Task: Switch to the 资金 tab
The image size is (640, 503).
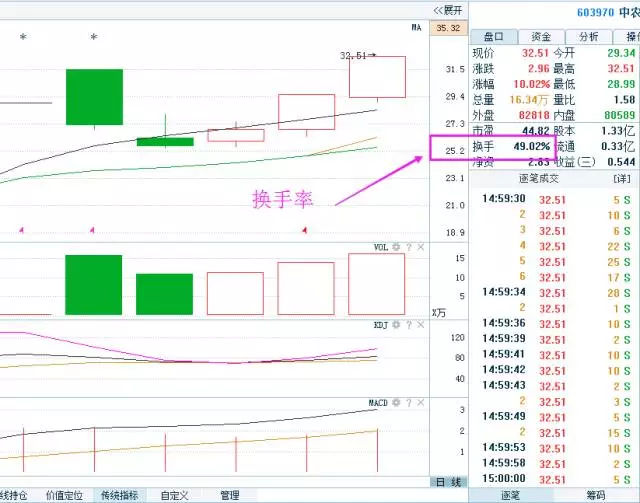Action: coord(541,37)
